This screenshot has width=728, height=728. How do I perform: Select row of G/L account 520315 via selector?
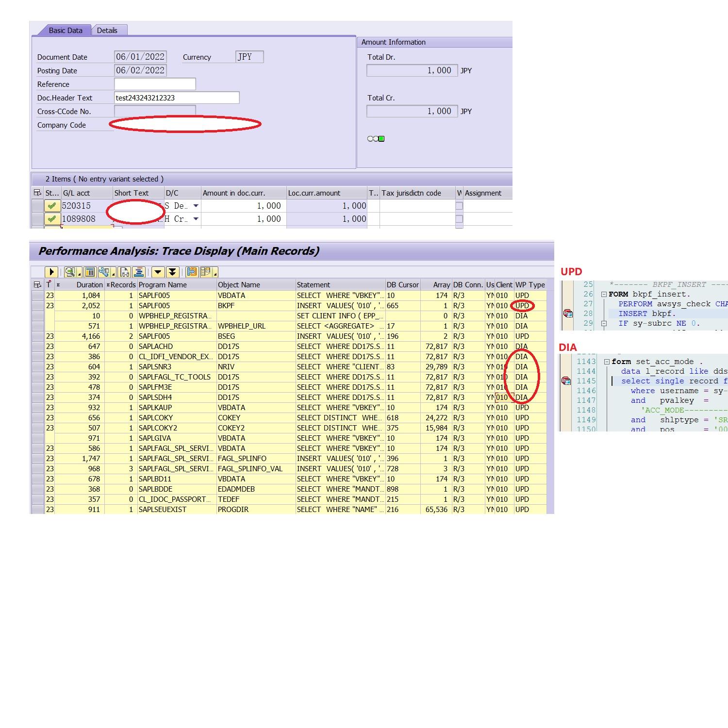tap(37, 206)
